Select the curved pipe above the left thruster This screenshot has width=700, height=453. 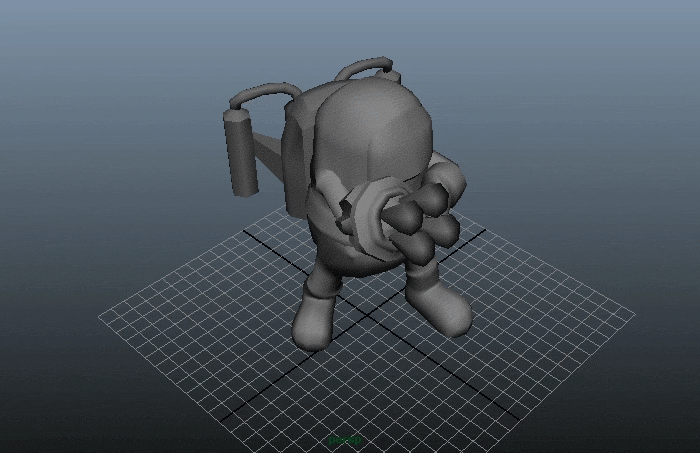coord(262,95)
